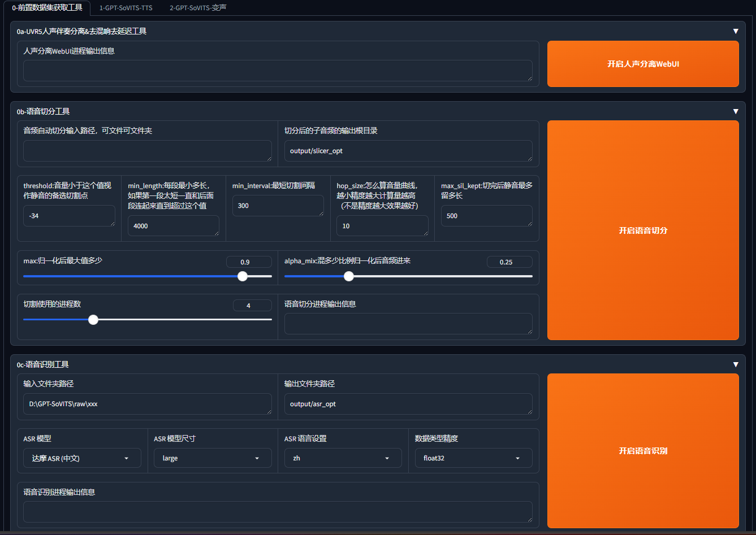This screenshot has height=535, width=756.
Task: Open the ASR 语言设置 dropdown
Action: coord(343,458)
